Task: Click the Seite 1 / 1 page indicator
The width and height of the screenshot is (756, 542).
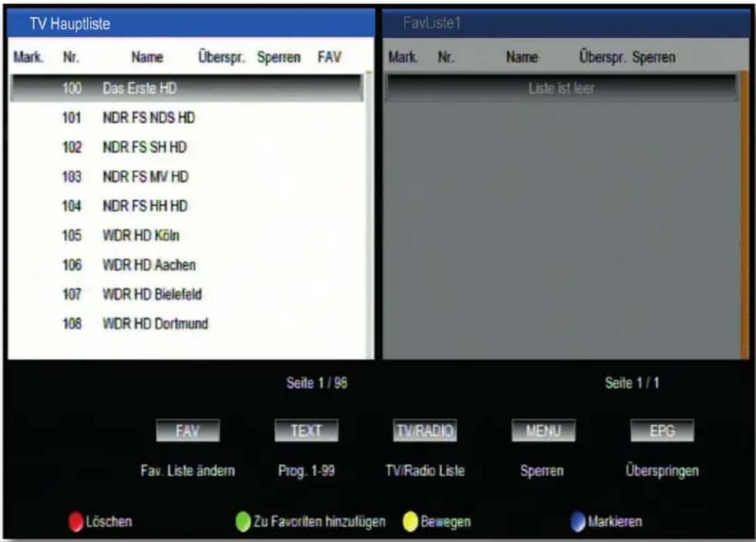Action: (632, 383)
